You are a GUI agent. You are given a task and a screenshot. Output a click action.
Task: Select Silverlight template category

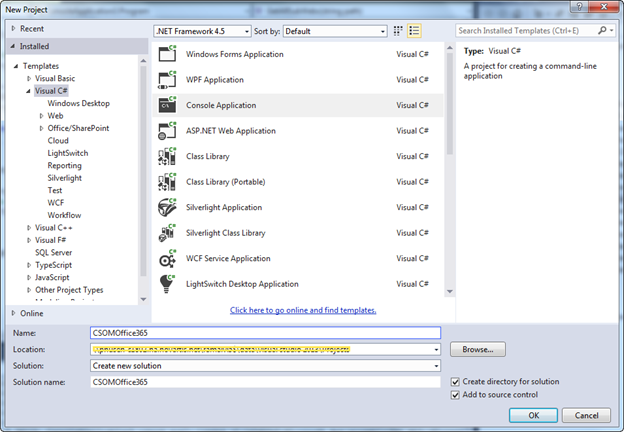point(64,178)
